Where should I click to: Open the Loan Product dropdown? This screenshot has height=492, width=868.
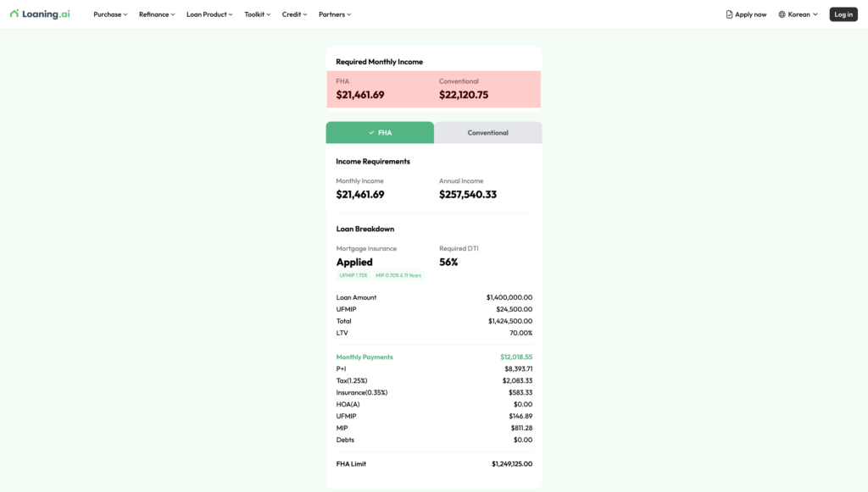209,14
